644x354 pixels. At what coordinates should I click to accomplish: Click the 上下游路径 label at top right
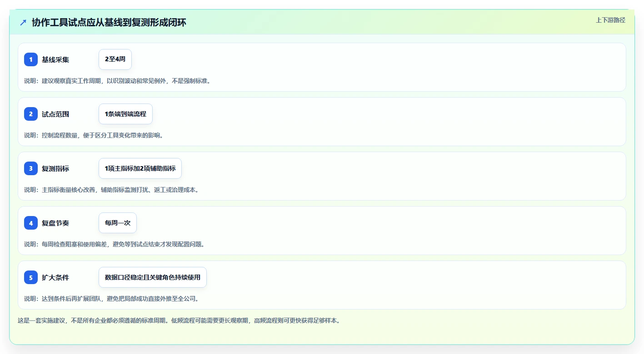pyautogui.click(x=610, y=20)
